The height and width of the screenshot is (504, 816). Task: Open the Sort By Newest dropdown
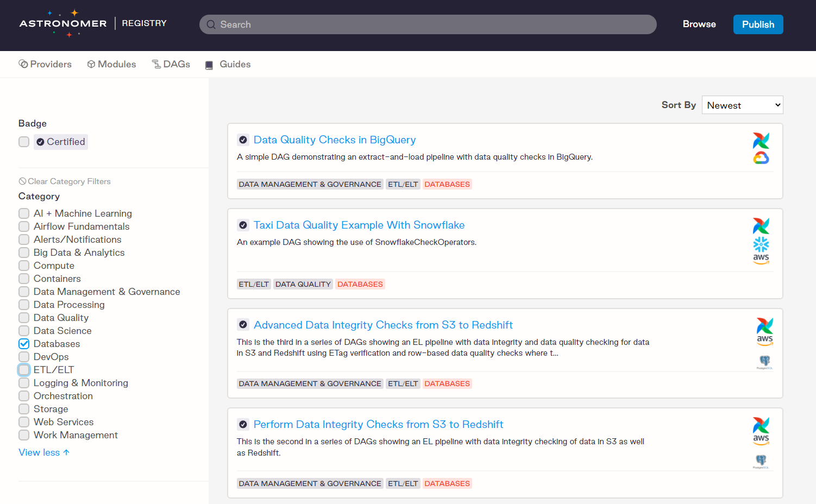(x=742, y=105)
